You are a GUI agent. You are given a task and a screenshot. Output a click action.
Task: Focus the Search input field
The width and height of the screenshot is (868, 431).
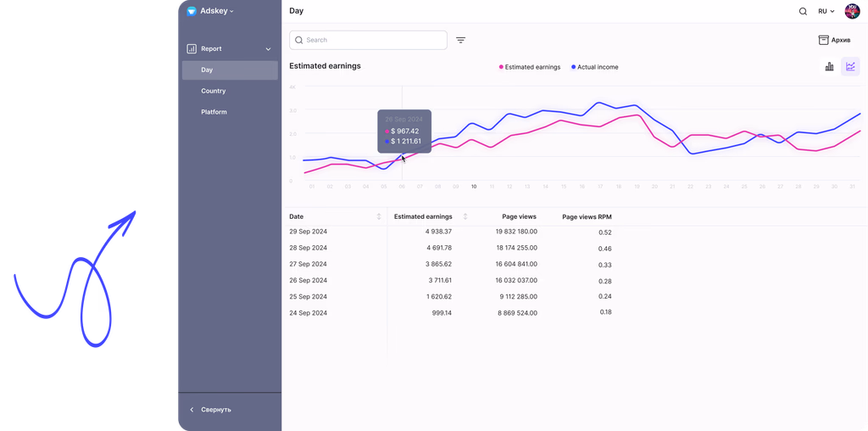368,40
